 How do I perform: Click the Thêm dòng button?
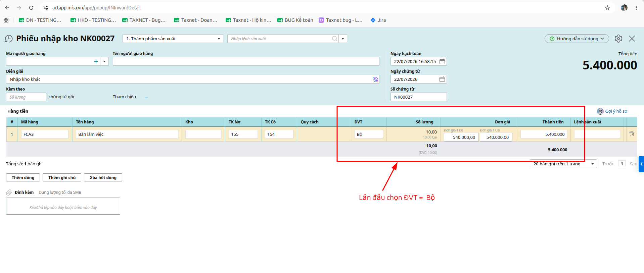click(x=23, y=177)
